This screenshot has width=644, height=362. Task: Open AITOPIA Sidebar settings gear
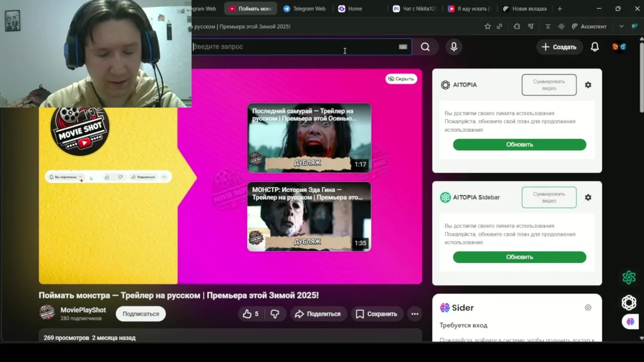pos(588,198)
